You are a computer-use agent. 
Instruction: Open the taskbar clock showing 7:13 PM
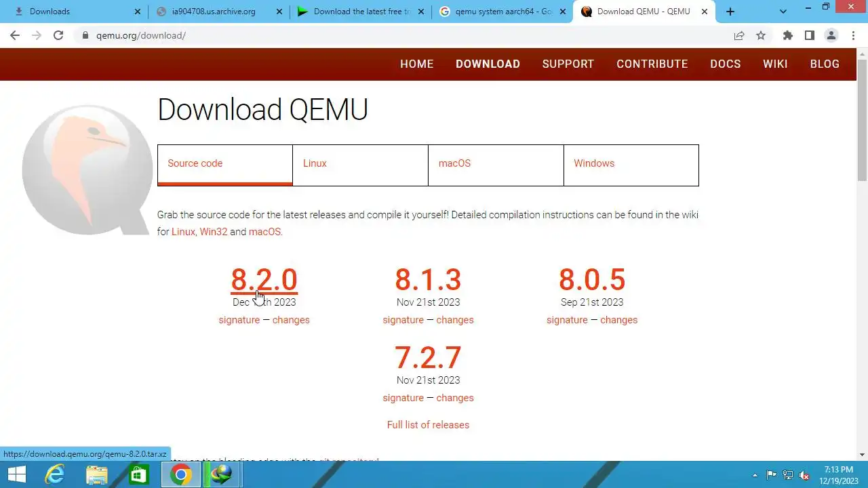coord(839,475)
